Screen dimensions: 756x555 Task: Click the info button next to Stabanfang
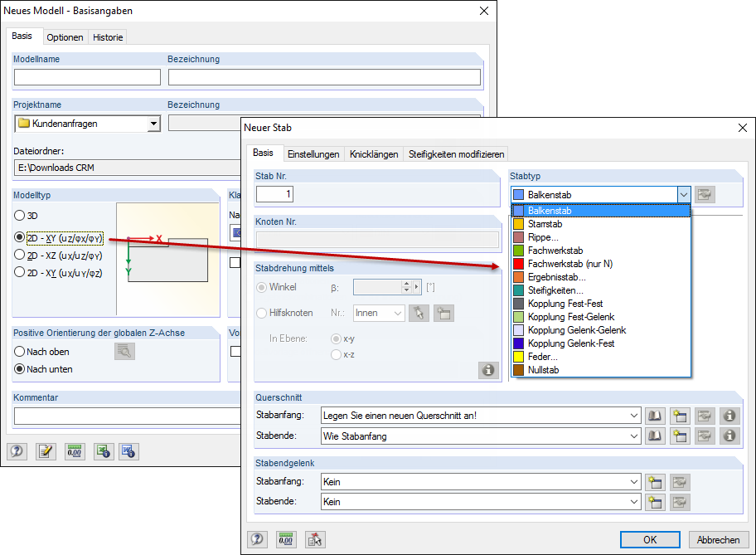729,415
